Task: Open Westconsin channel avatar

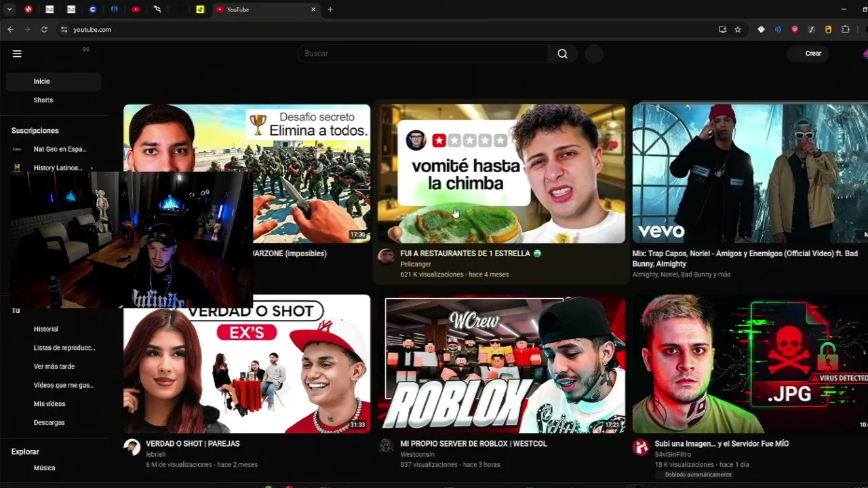Action: click(386, 446)
